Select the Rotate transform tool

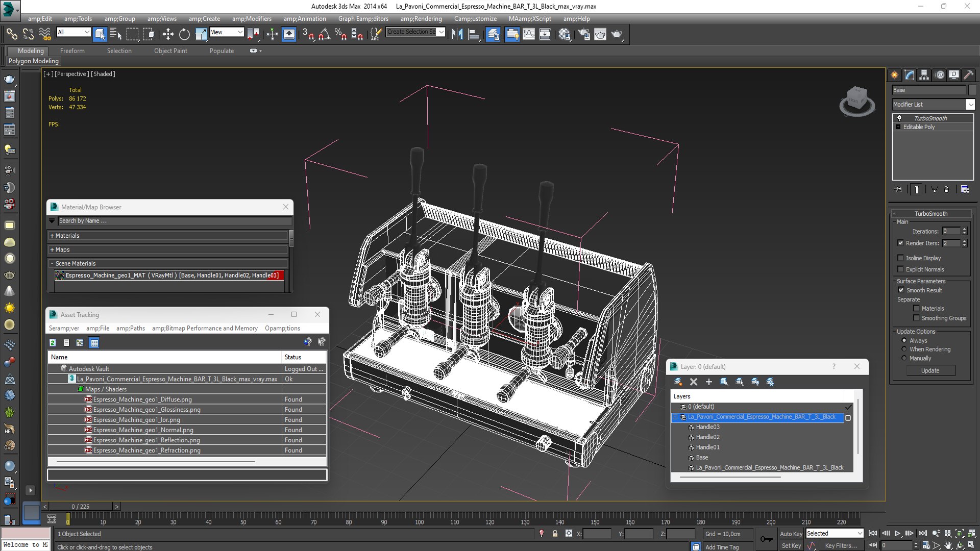coord(184,34)
